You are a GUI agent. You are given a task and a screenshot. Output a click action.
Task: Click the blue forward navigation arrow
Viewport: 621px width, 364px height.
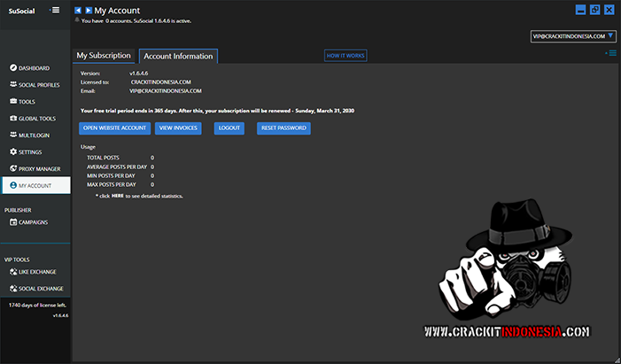click(88, 11)
